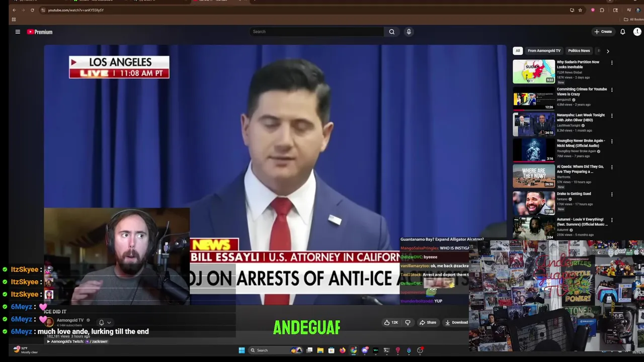This screenshot has height=362, width=644.
Task: Open Microsoft Store from the taskbar
Action: click(331, 350)
